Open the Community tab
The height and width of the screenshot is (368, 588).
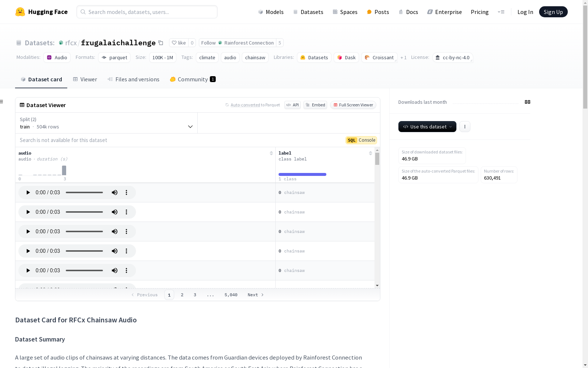point(193,79)
